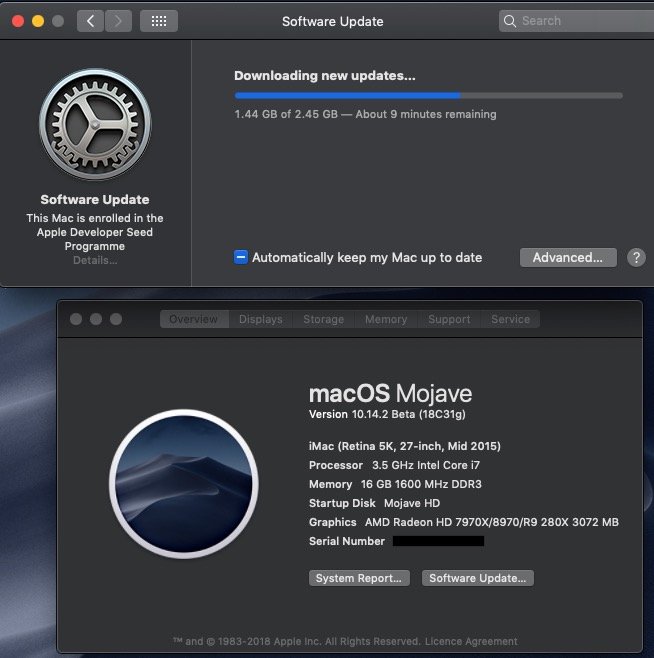Click the magnifier icon in Search field
654x658 pixels.
pyautogui.click(x=510, y=21)
